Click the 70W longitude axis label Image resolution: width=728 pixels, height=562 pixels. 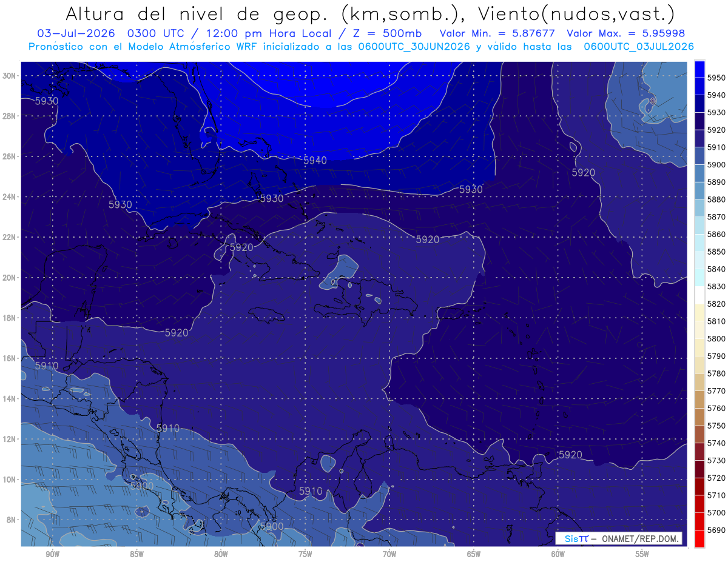tap(389, 554)
